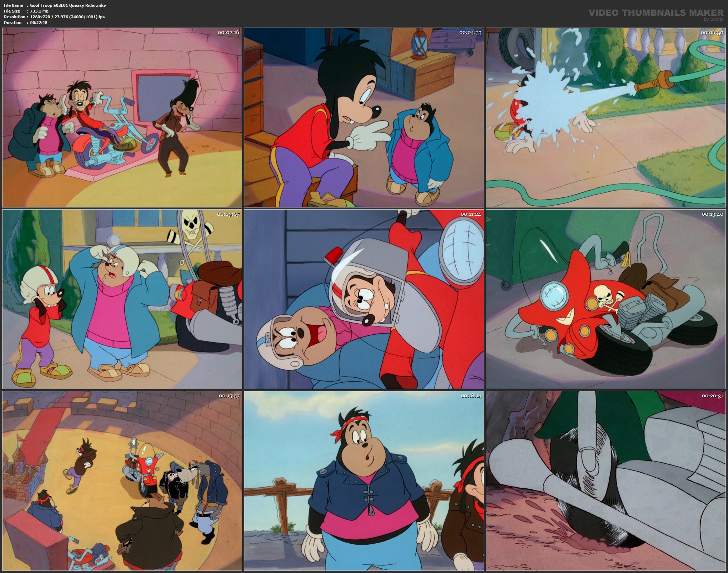Select the 00:11:24 thumbnail frame
728x573 pixels.
[364, 299]
